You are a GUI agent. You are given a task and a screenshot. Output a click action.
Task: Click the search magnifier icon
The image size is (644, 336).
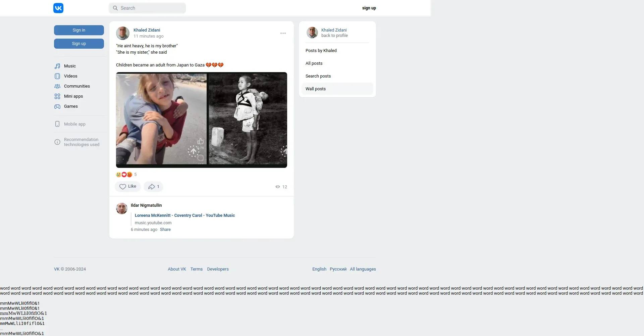pos(115,8)
